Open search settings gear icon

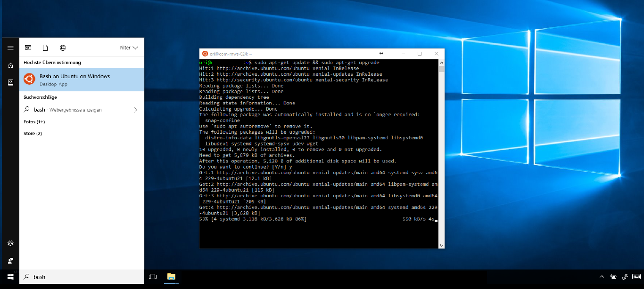pyautogui.click(x=10, y=243)
